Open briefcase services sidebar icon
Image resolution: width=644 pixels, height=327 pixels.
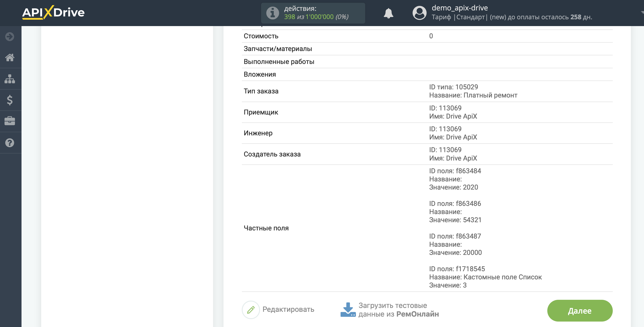[10, 121]
